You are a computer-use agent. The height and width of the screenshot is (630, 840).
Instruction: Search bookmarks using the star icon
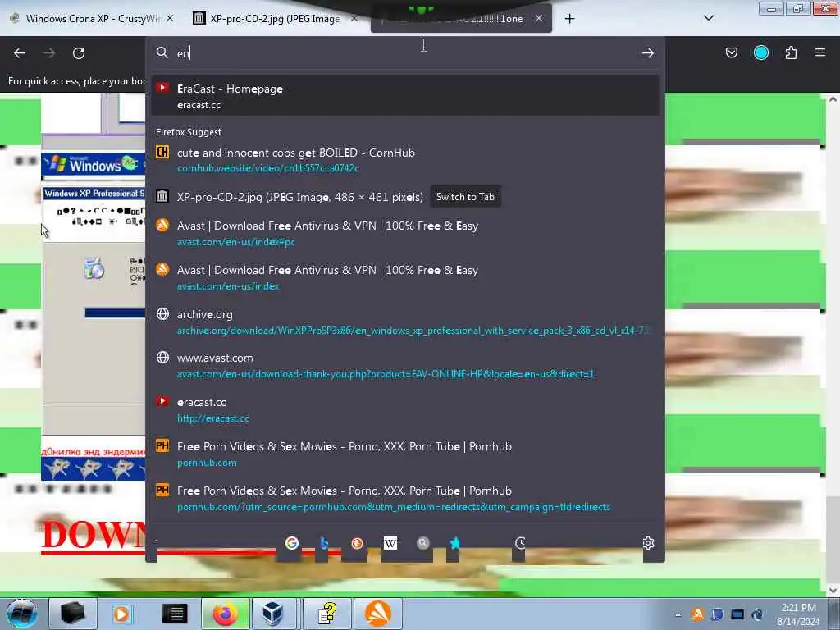point(454,543)
